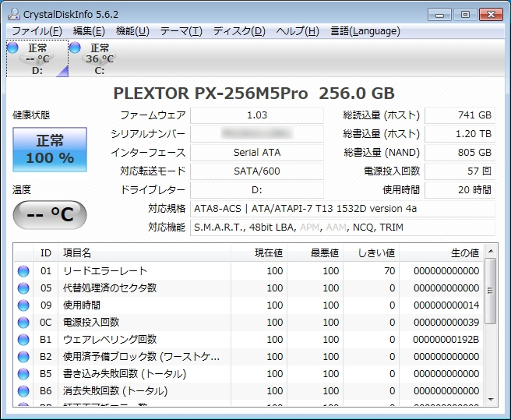The width and height of the screenshot is (511, 420).
Task: Select drive C: status orb icon
Action: pyautogui.click(x=75, y=48)
